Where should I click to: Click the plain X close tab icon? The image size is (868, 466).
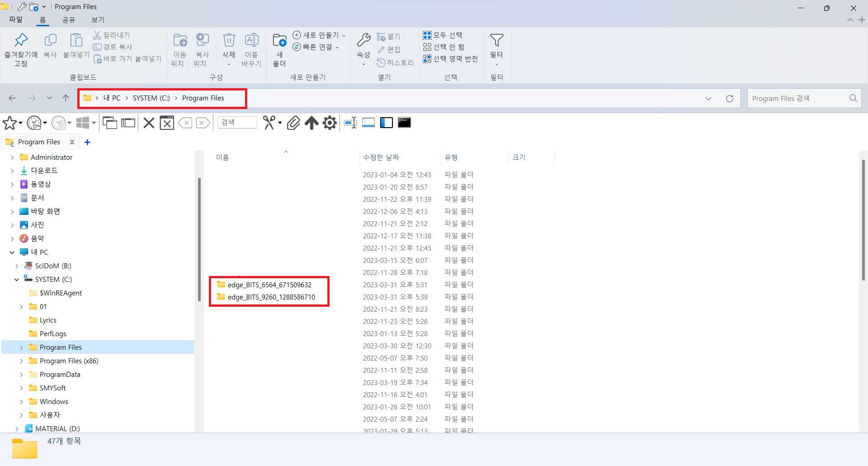click(x=149, y=123)
